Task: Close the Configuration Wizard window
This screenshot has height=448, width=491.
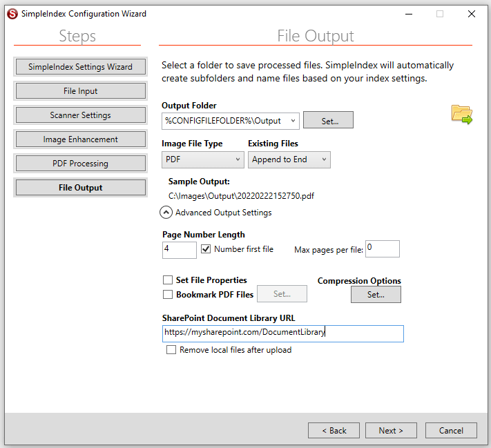Action: click(472, 14)
